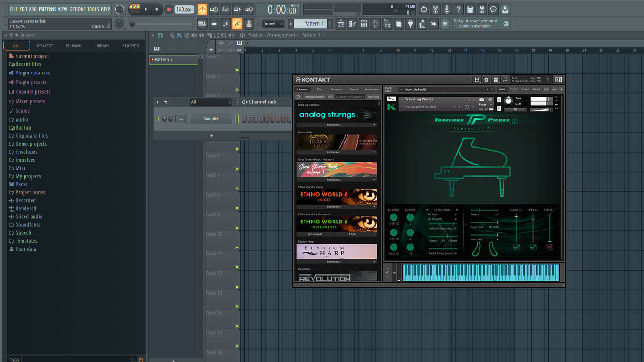
Task: Toggle Track 9 mute switch
Action: tap(237, 228)
